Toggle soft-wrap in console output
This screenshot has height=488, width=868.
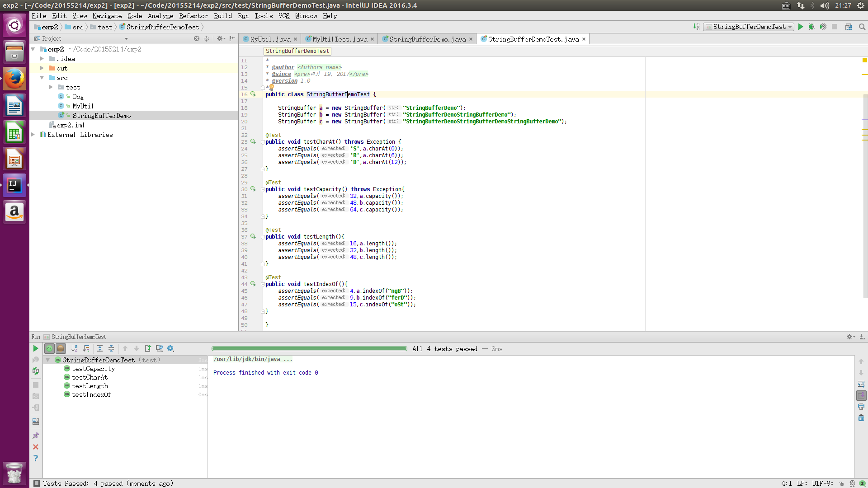[x=861, y=384]
